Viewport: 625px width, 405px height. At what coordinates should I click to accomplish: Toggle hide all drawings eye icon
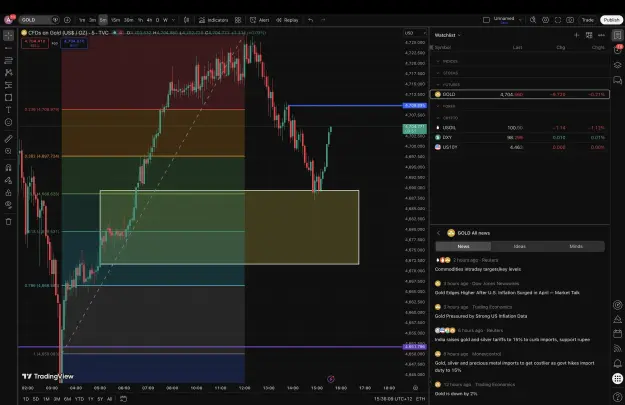(x=8, y=205)
